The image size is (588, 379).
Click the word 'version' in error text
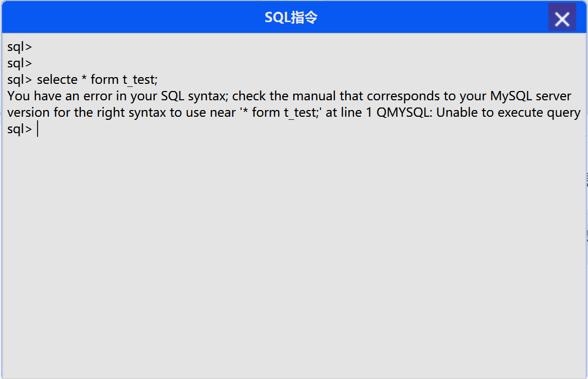28,113
